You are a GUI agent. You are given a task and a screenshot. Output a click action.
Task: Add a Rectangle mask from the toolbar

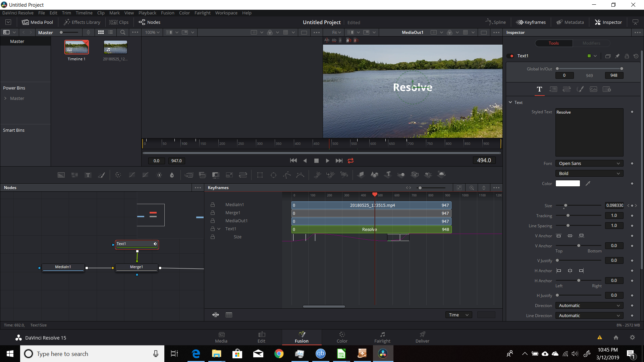tap(260, 175)
